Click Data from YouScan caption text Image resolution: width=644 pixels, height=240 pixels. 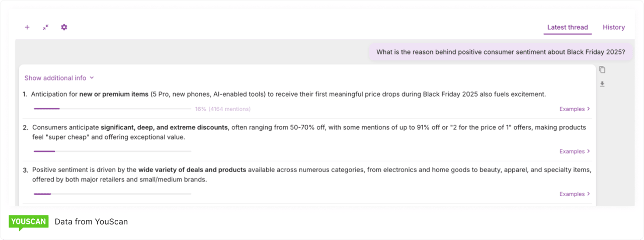tap(91, 222)
